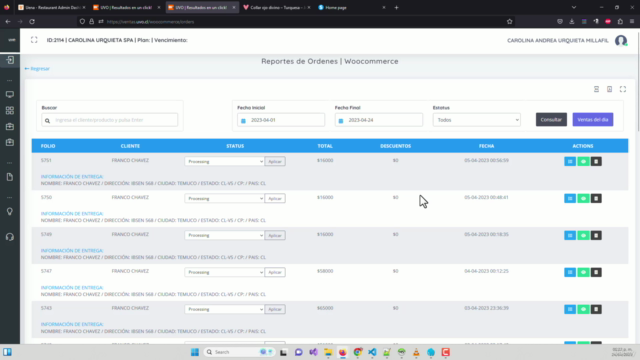640x360 pixels.
Task: Click the FECHA column header
Action: coord(487,146)
